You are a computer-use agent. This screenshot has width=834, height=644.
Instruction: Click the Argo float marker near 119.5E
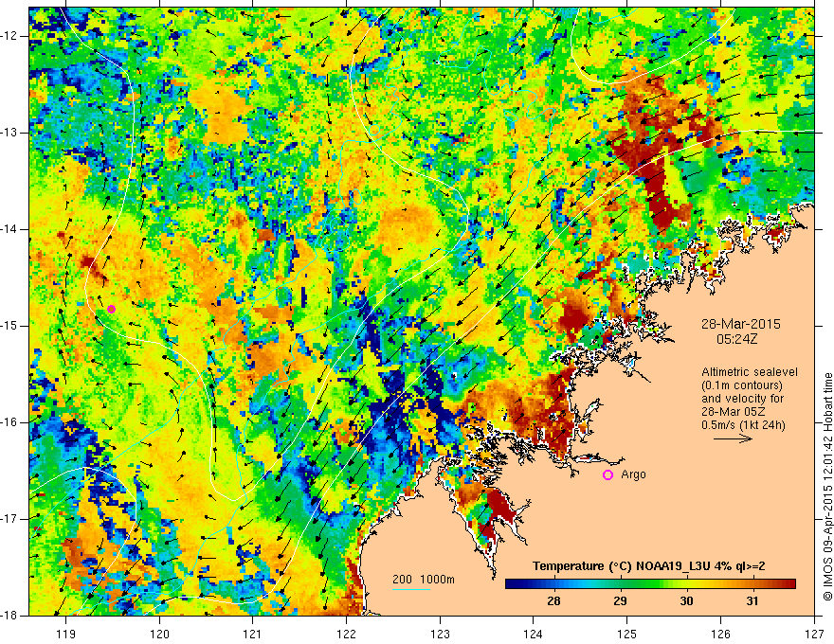click(x=111, y=310)
